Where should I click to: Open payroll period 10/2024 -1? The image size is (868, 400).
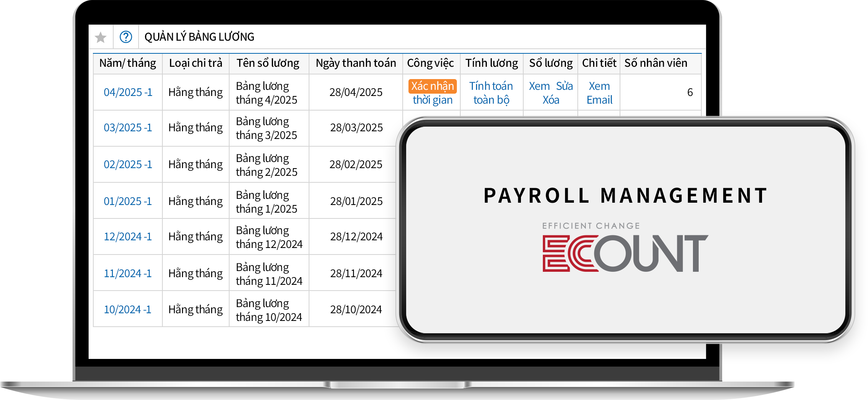pyautogui.click(x=128, y=310)
